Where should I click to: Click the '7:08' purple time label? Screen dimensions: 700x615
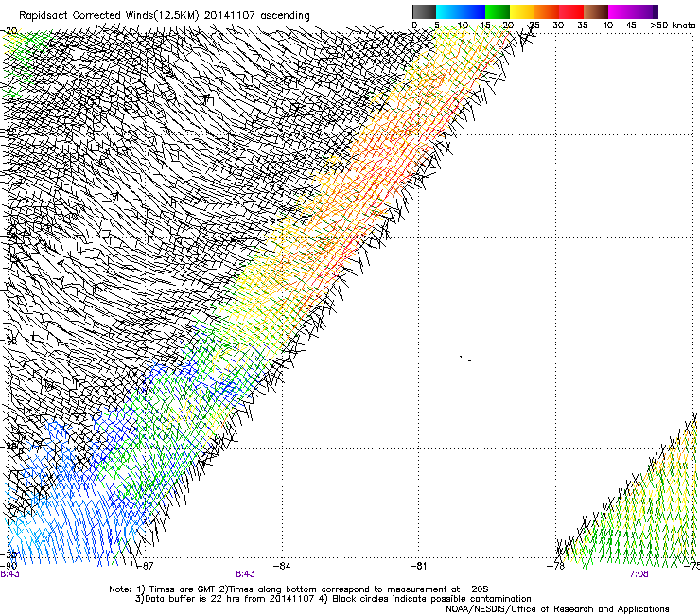(x=639, y=574)
